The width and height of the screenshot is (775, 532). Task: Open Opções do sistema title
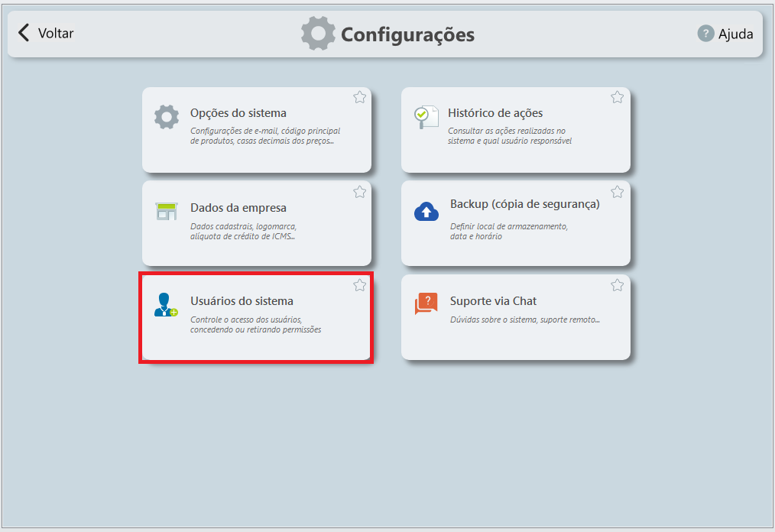pyautogui.click(x=238, y=113)
